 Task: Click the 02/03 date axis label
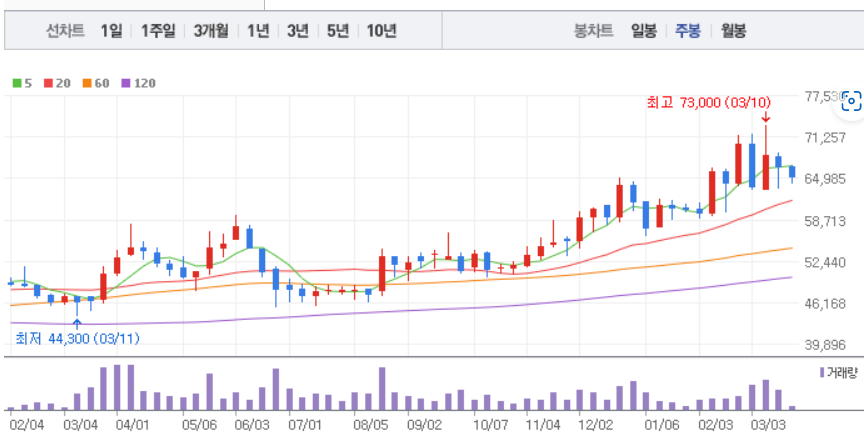715,426
